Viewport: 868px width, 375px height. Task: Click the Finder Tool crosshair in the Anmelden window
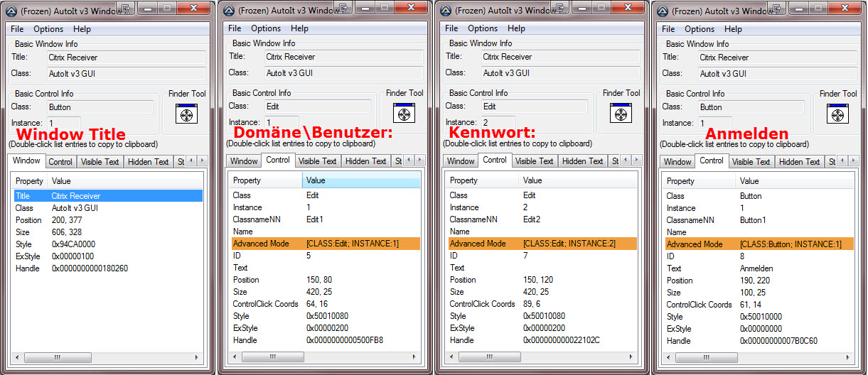coord(837,114)
